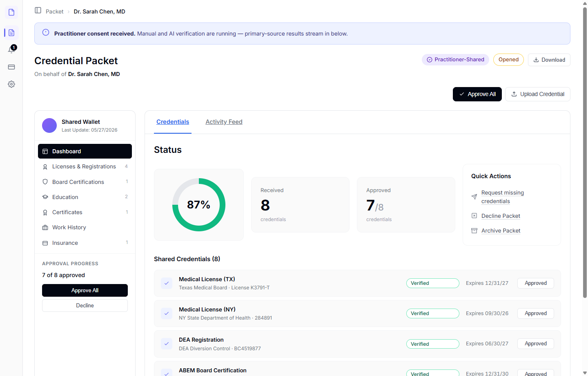This screenshot has width=588, height=376.
Task: Click the Insurance card icon
Action: 45,243
